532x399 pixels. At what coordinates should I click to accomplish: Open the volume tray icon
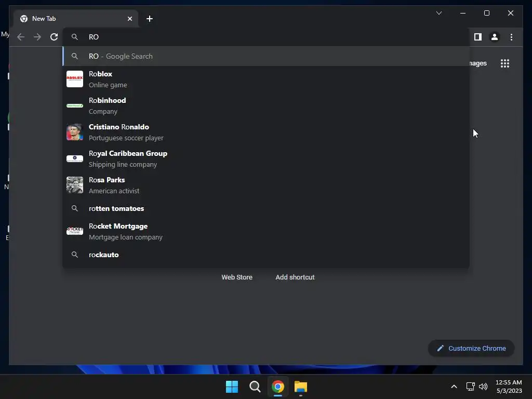483,387
